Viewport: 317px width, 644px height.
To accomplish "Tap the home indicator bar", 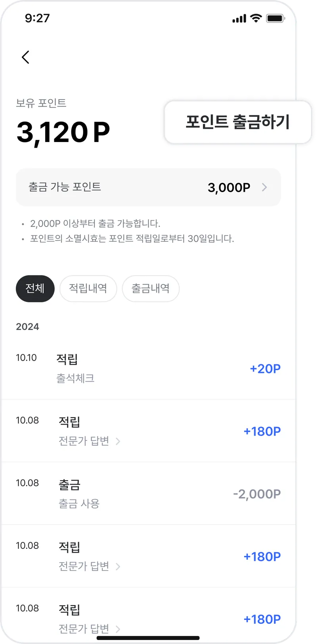I will tap(148, 638).
